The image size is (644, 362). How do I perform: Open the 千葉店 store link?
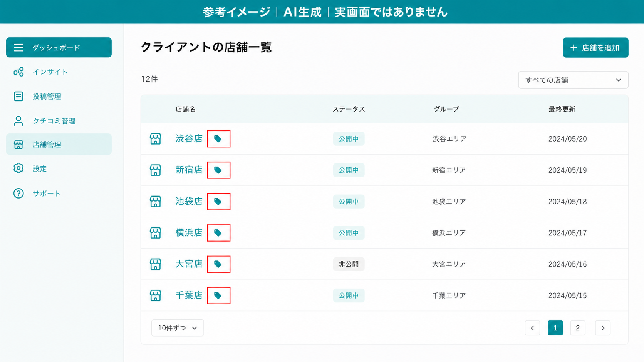[x=189, y=295]
